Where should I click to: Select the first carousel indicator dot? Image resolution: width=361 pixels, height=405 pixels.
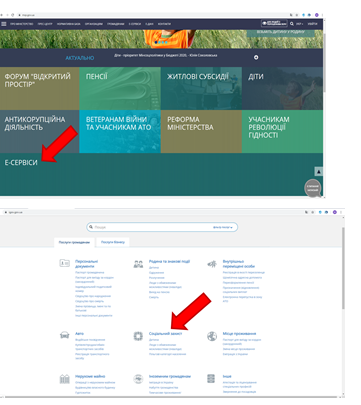coord(156,42)
